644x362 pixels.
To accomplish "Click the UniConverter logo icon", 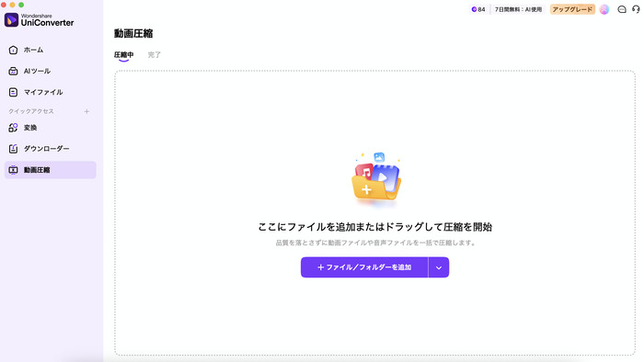I will 11,19.
